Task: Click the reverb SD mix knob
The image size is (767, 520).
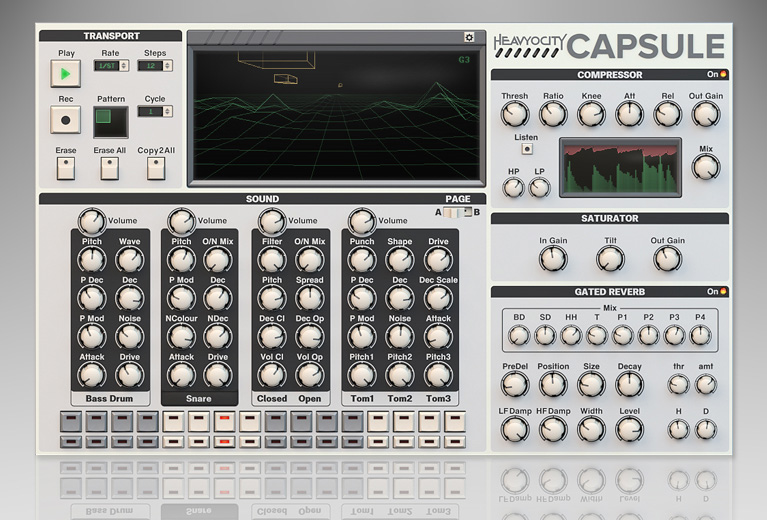Action: [x=545, y=335]
